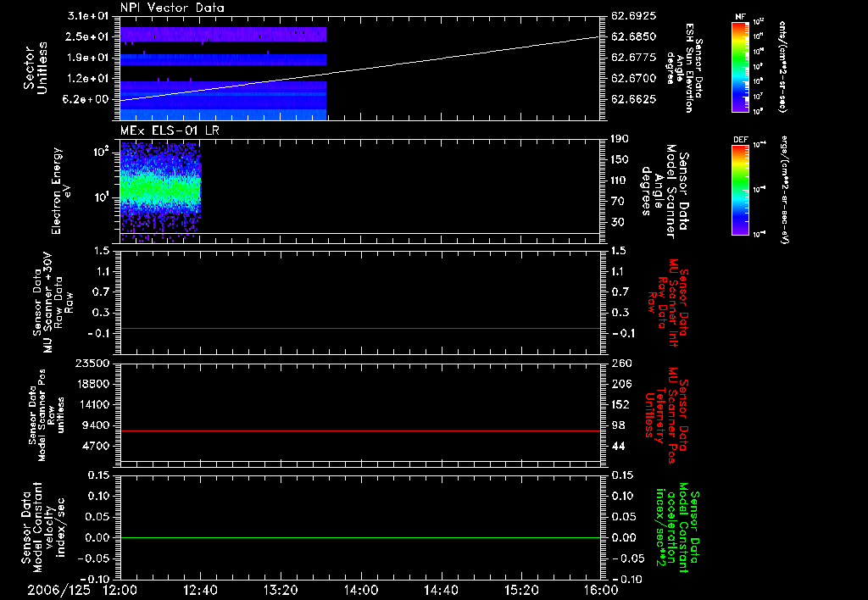Click the 150 scanner angle tick label
This screenshot has height=600, width=868.
(620, 159)
